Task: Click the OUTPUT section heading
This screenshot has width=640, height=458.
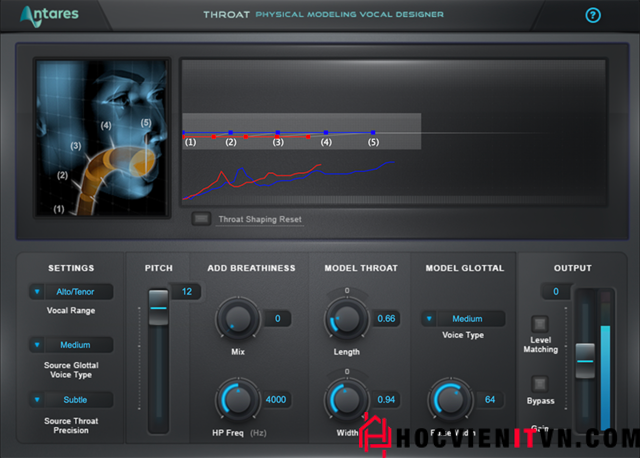Action: (x=573, y=268)
